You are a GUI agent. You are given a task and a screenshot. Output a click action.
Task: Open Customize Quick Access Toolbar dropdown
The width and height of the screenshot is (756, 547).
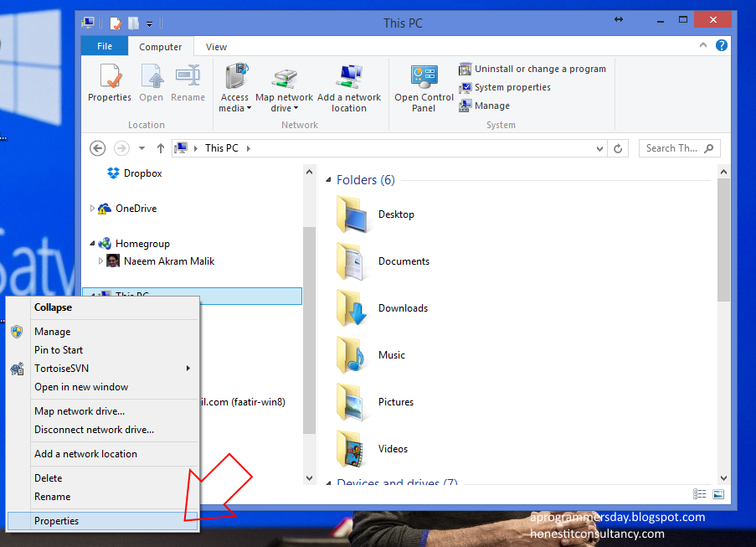point(150,23)
